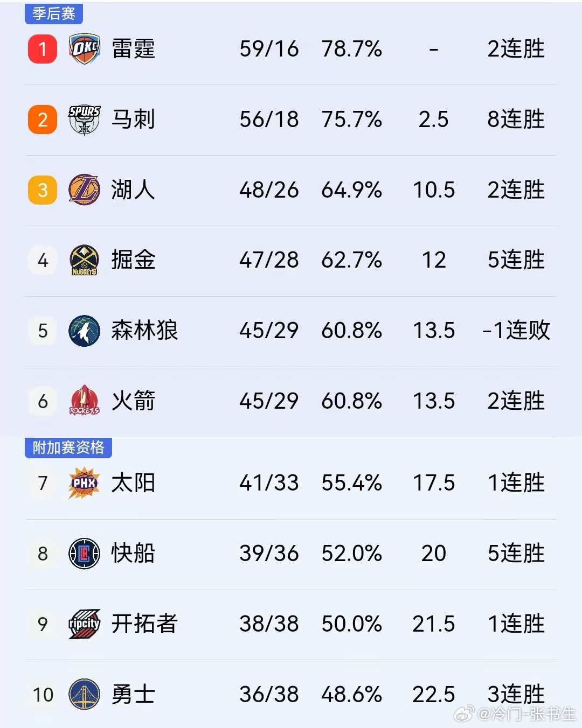Click the Thunder (OKC) team logo

(84, 49)
